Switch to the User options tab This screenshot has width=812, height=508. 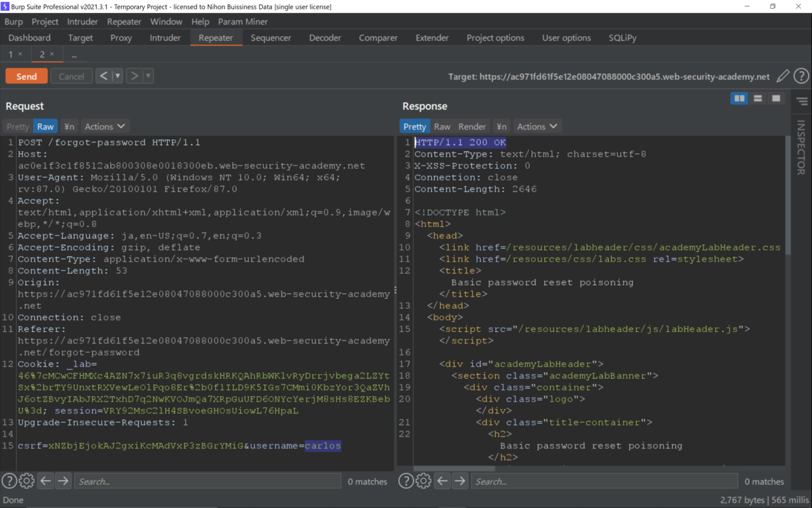click(566, 38)
